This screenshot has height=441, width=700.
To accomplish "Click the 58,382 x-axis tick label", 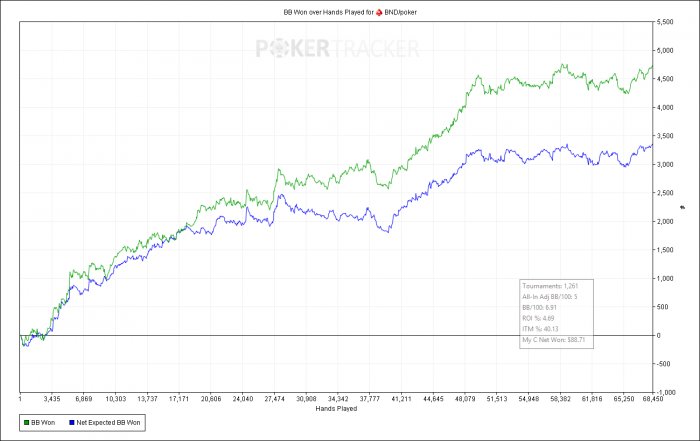I will (560, 399).
